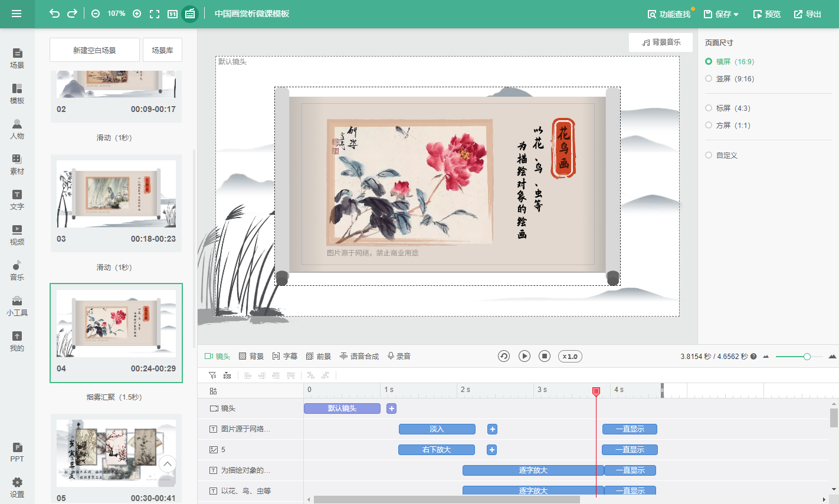Image resolution: width=839 pixels, height=504 pixels.
Task: Add animation after 右下放大 block
Action: (x=492, y=450)
